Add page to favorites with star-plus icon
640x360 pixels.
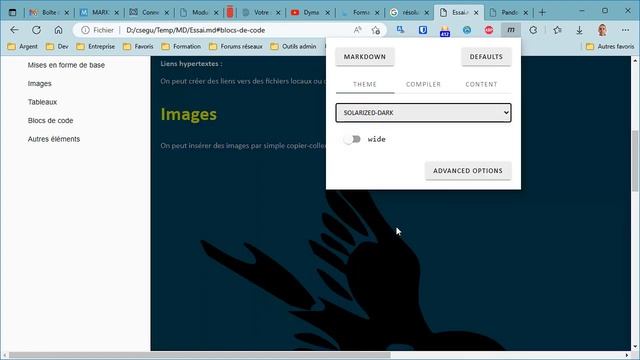click(x=376, y=30)
